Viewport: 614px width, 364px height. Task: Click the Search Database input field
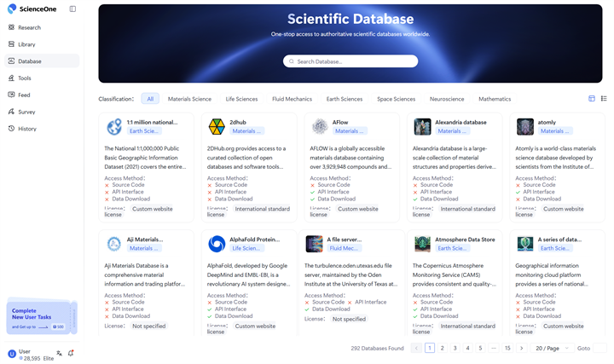[350, 61]
